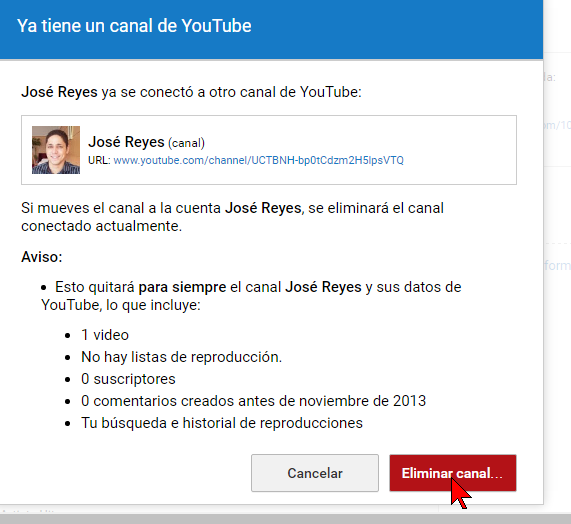Viewport: 571px width, 524px height.
Task: Click the 'José Reyes (canal)' channel name
Action: [x=146, y=142]
